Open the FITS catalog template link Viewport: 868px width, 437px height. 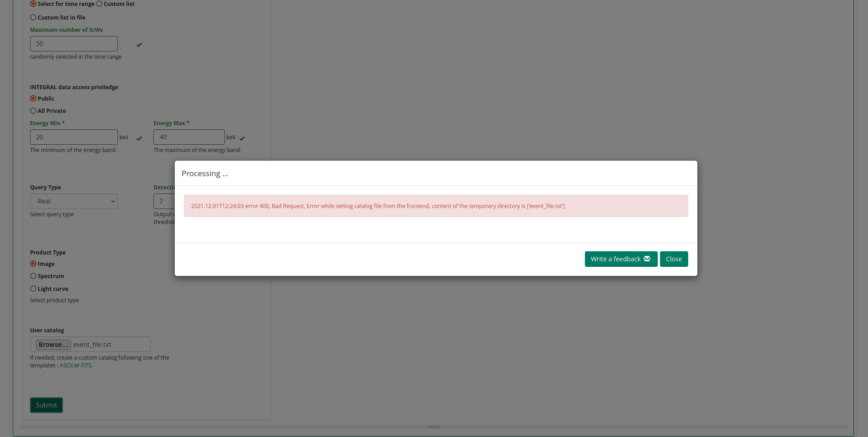pyautogui.click(x=86, y=365)
